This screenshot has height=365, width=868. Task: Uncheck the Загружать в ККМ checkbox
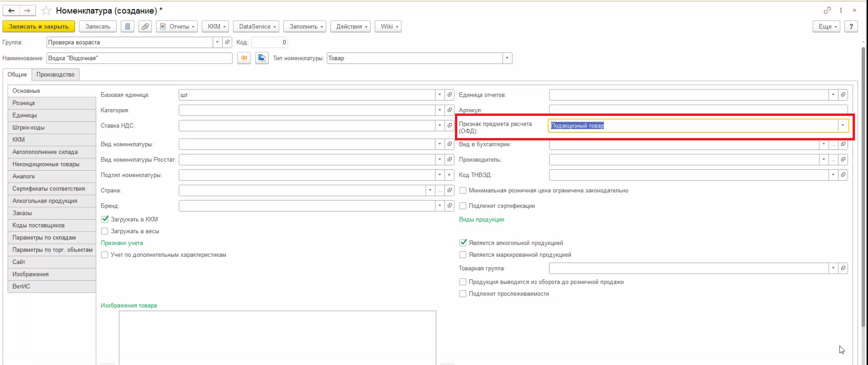click(x=105, y=219)
